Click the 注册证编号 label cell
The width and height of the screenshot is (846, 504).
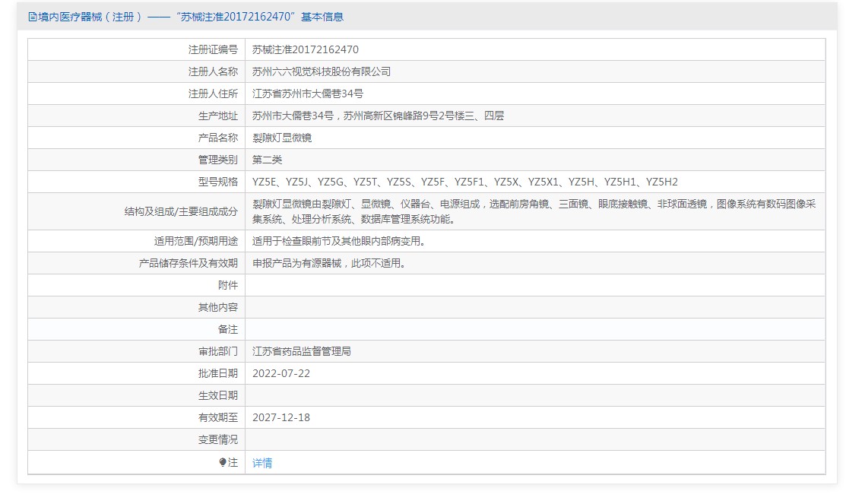137,49
